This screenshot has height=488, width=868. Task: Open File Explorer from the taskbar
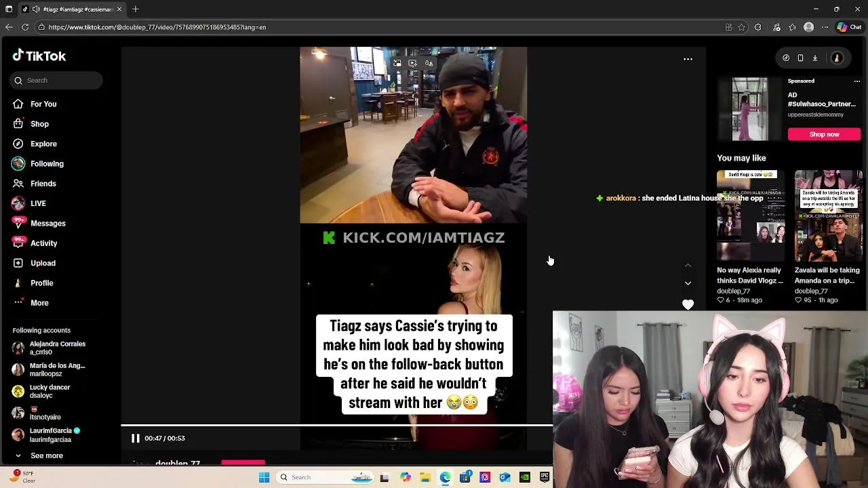pos(425,477)
